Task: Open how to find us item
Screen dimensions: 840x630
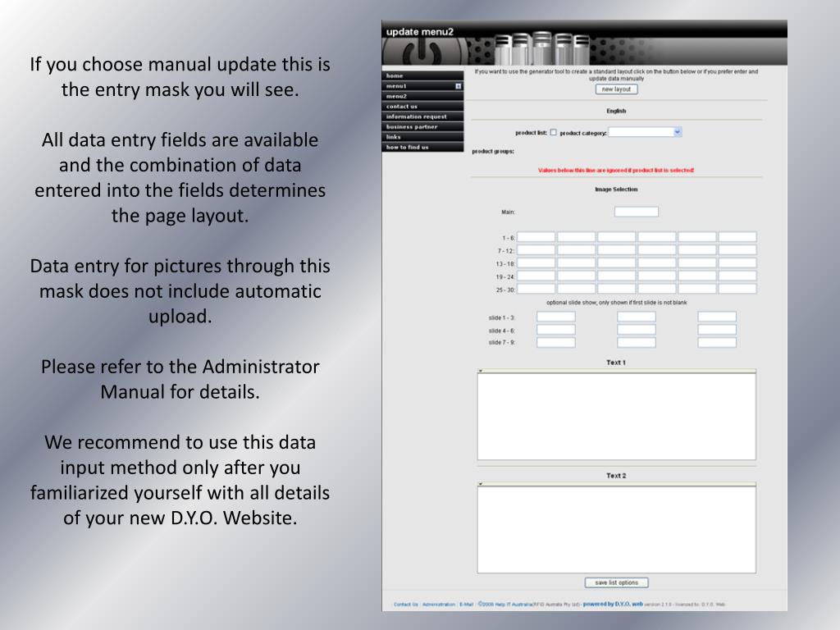Action: [x=422, y=148]
